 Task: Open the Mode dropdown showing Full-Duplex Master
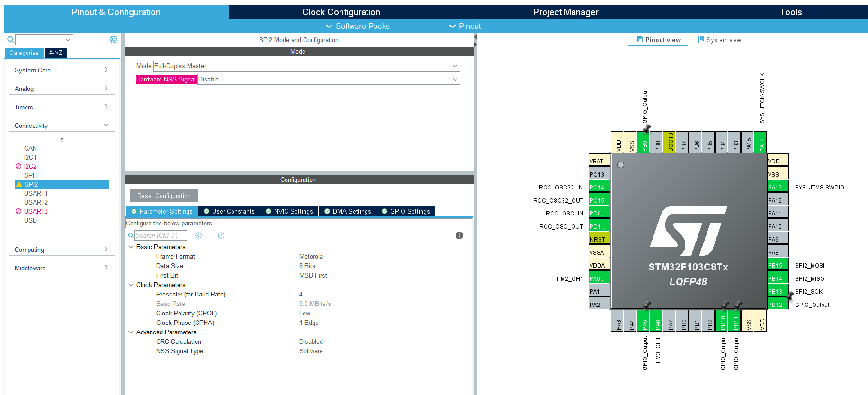(x=306, y=66)
